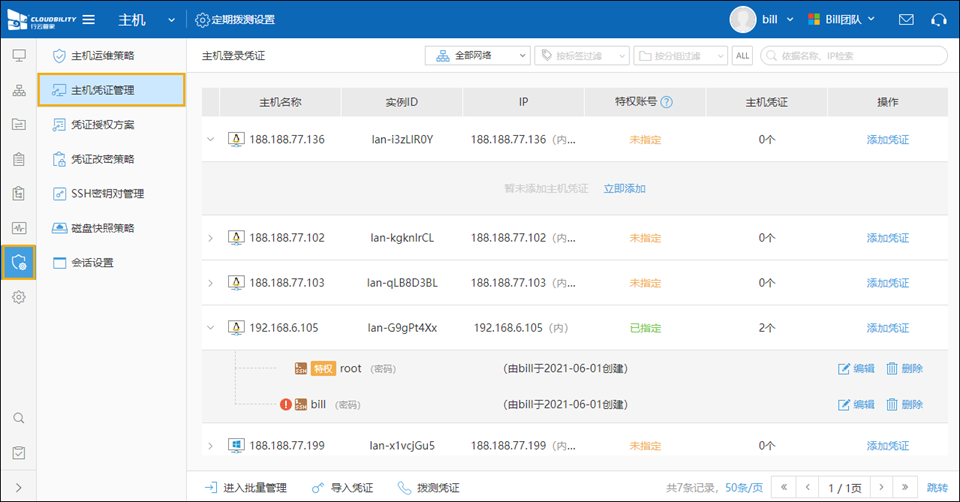
Task: Click the topology icon in left sidebar
Action: (18, 90)
